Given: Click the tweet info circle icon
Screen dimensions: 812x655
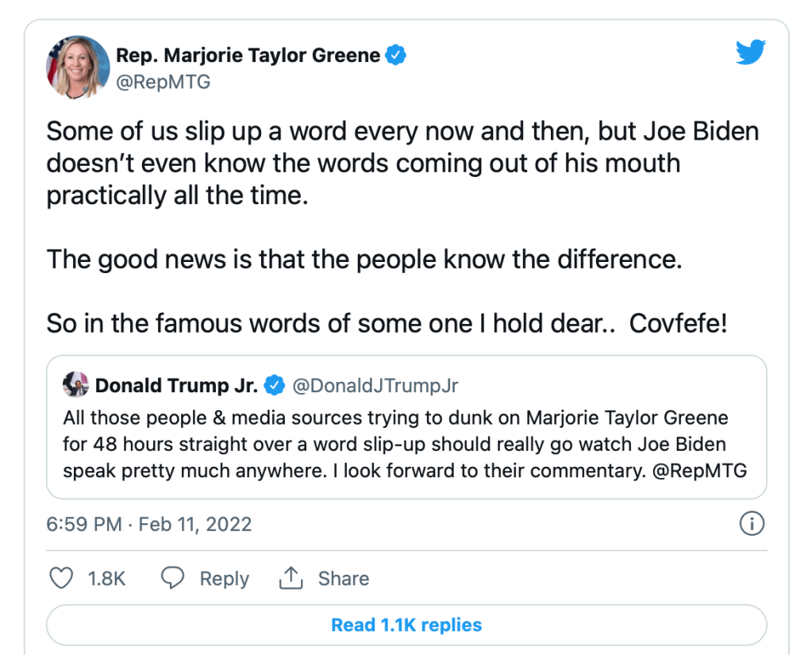Looking at the screenshot, I should point(751,524).
